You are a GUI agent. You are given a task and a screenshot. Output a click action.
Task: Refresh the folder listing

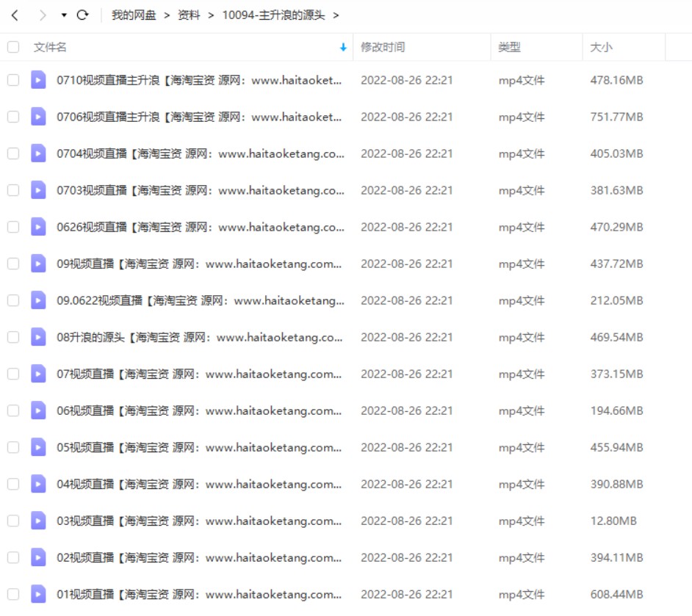(x=82, y=15)
